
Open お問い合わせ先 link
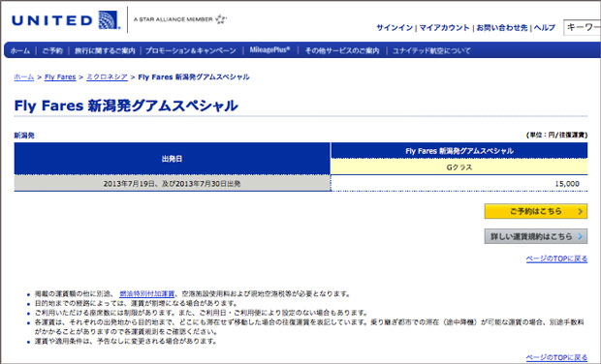tap(502, 27)
